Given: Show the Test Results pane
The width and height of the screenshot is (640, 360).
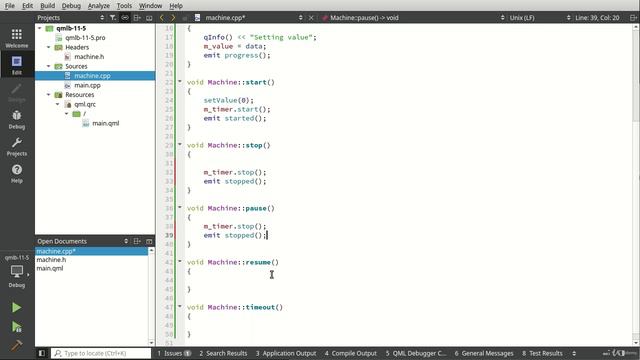Looking at the screenshot, I should pos(542,353).
